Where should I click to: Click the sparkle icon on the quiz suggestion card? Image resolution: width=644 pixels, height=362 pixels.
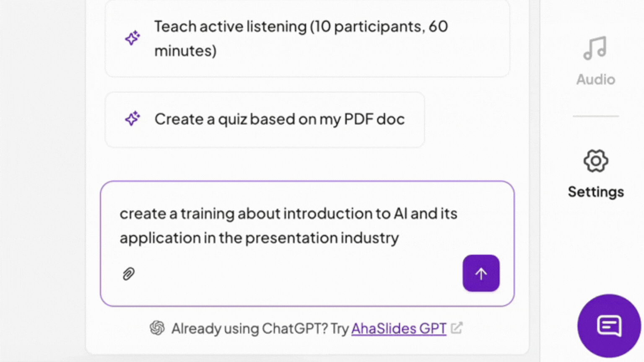(132, 119)
